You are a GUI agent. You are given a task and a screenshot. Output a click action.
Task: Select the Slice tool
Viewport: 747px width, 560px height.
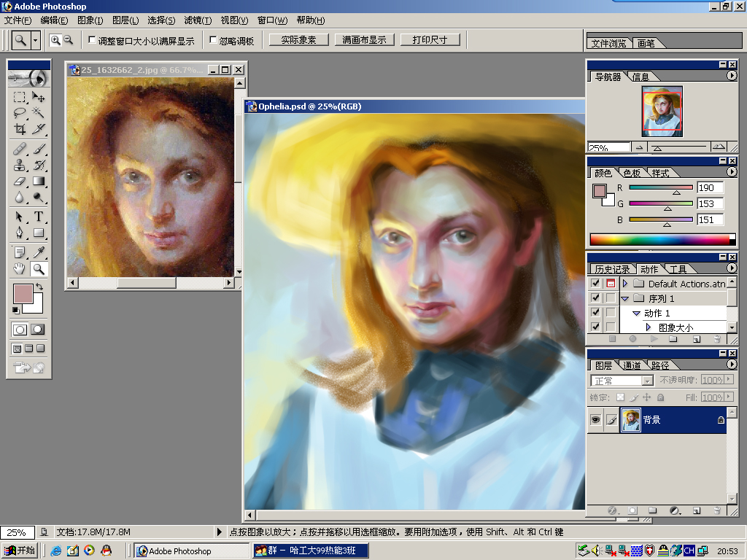click(x=39, y=128)
